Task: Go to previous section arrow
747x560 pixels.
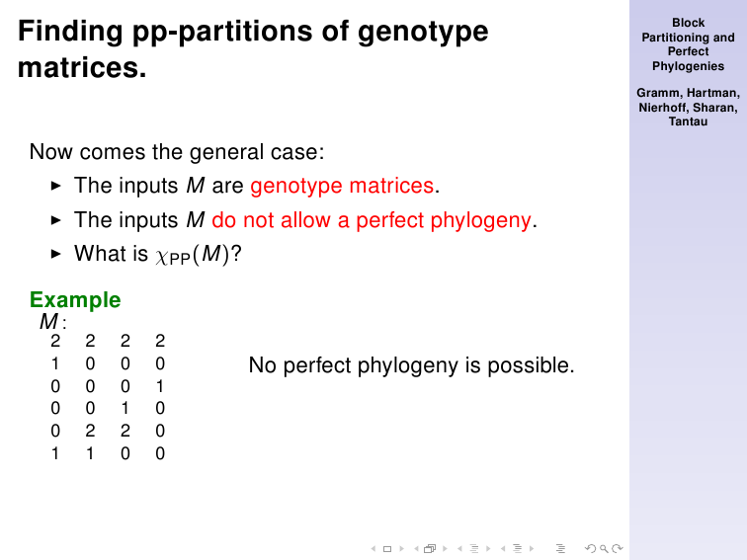Action: 503,548
